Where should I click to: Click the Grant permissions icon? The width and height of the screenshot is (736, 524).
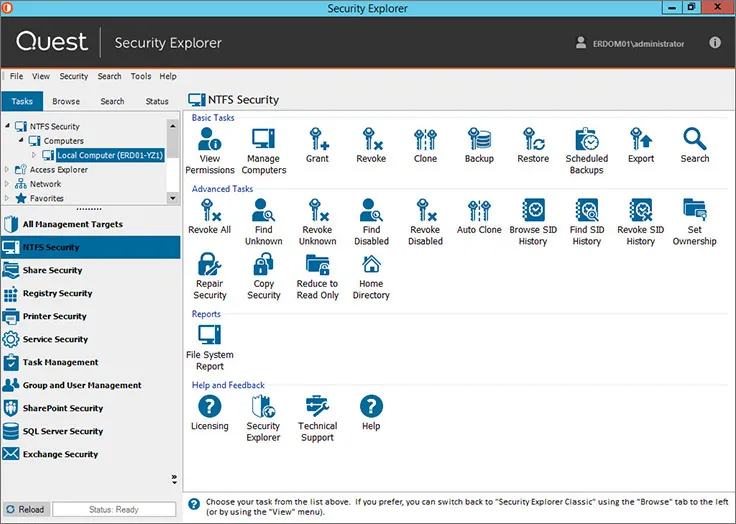317,146
